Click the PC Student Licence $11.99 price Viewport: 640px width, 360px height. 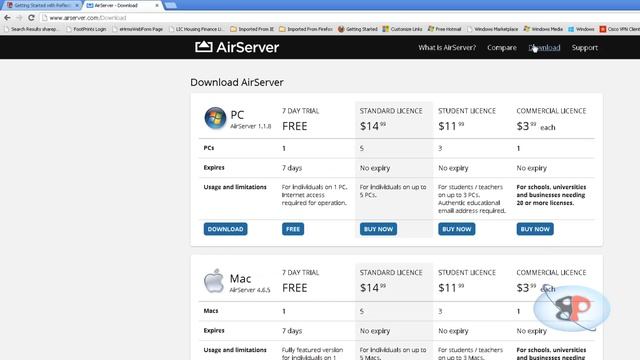tap(451, 126)
